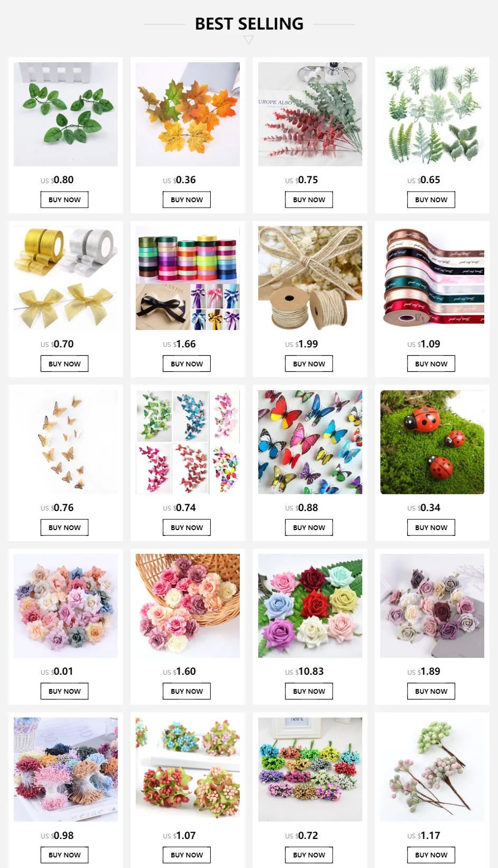This screenshot has height=868, width=498.
Task: Open the basket of roses product image
Action: pos(187,606)
